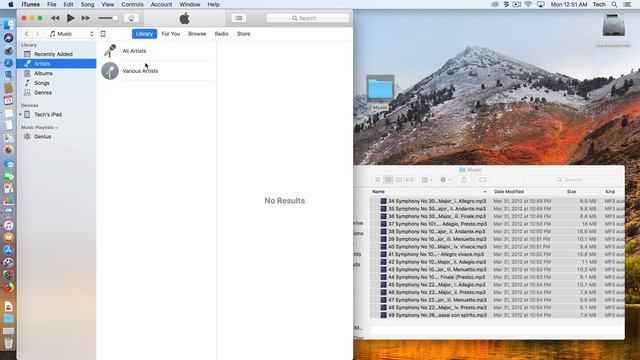The height and width of the screenshot is (360, 640).
Task: Select file 49 Symphony assai con spirito.mp3
Action: point(497,315)
